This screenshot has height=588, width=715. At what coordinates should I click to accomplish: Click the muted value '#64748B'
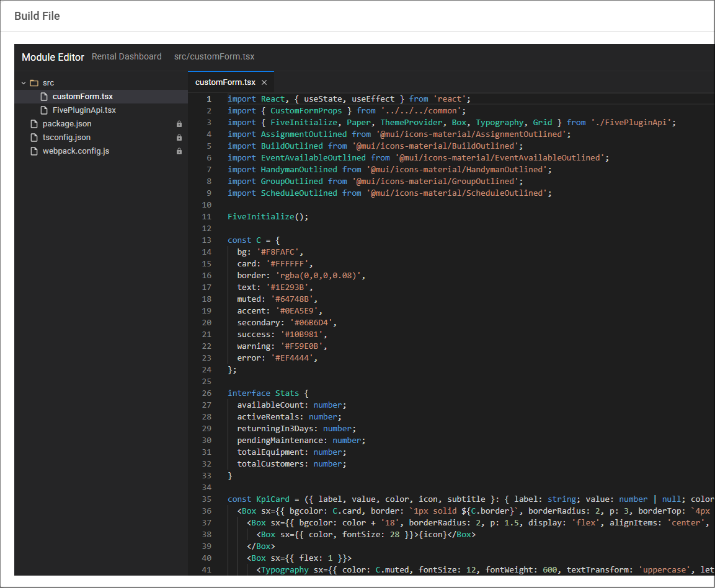tap(292, 299)
